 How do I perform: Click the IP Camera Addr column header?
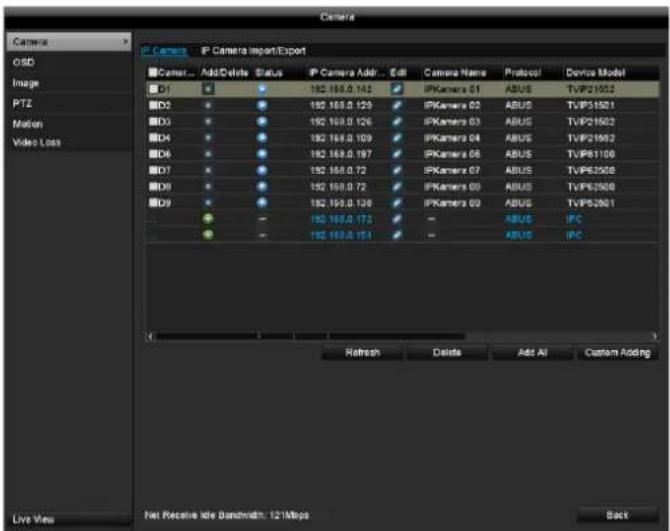(x=347, y=73)
